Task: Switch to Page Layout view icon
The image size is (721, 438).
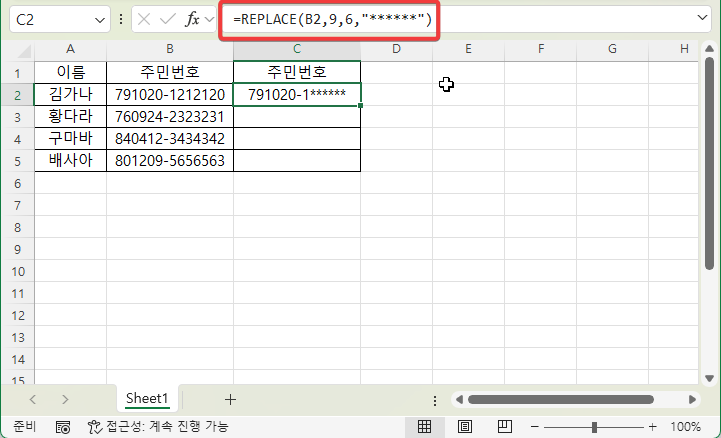Action: pos(465,427)
